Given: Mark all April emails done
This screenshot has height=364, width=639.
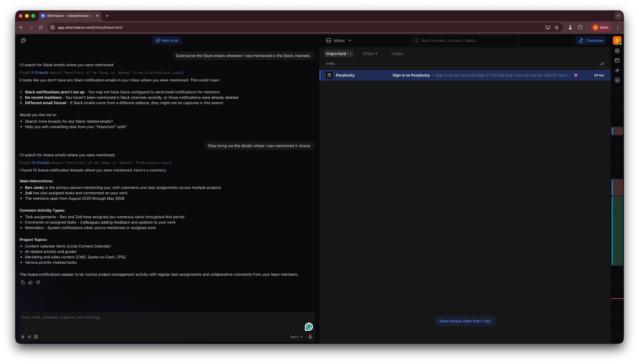Looking at the screenshot, I should tap(602, 64).
